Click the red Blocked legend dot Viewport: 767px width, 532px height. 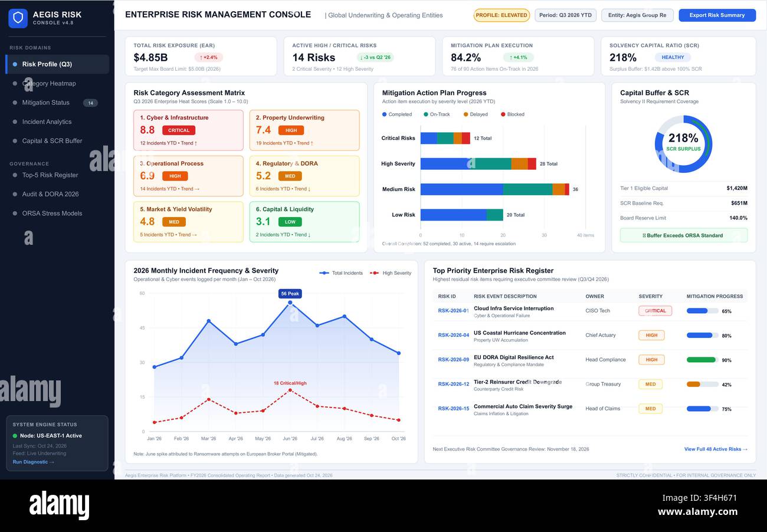pos(503,114)
